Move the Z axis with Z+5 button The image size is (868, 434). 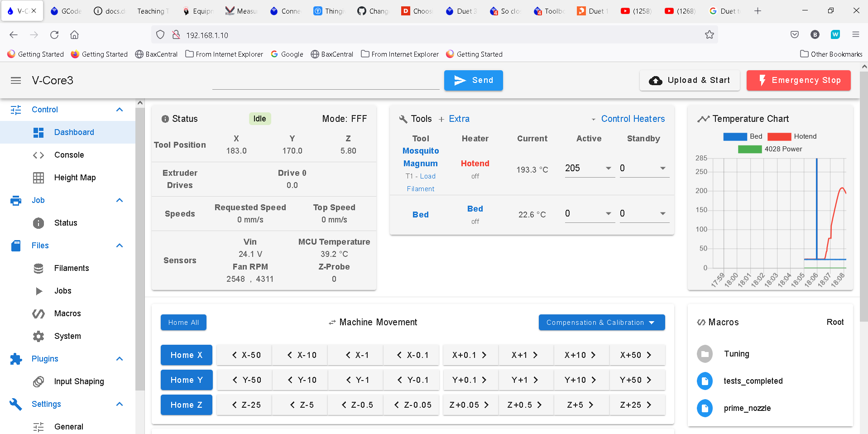pyautogui.click(x=581, y=405)
